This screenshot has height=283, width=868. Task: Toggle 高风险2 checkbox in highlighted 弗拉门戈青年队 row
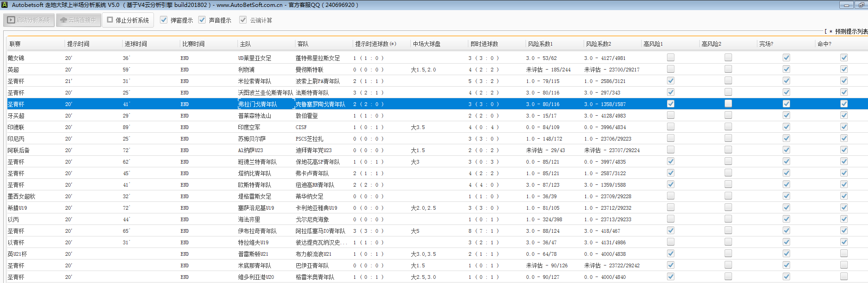click(728, 104)
